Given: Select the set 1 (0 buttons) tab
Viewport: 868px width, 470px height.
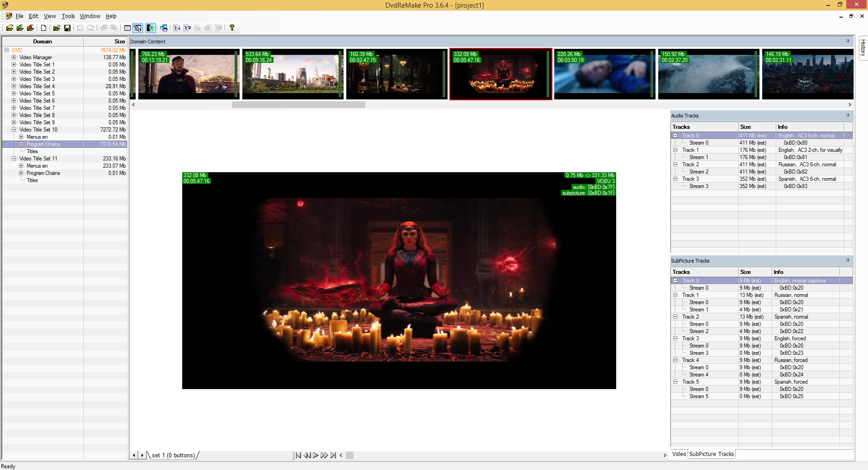Looking at the screenshot, I should [x=173, y=455].
